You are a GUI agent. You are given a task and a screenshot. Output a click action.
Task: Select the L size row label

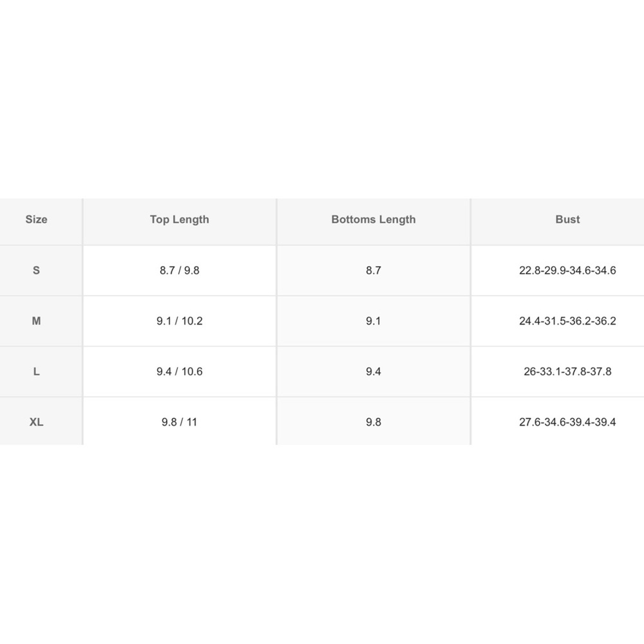click(36, 372)
